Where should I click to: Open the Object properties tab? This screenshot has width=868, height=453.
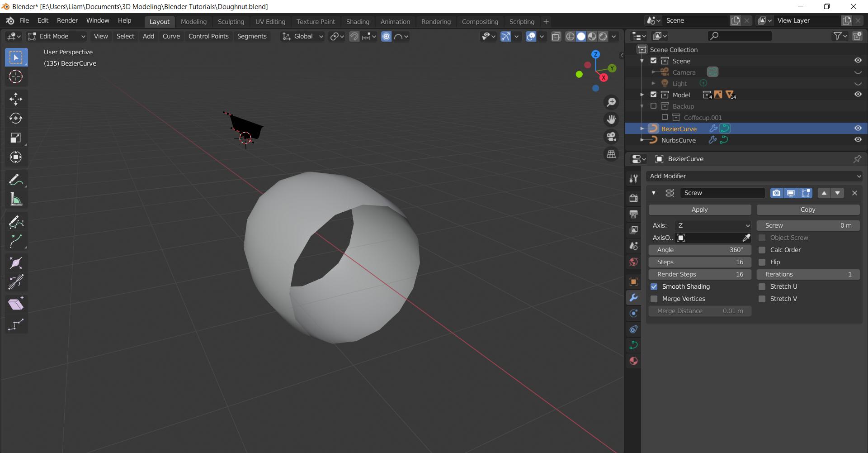pyautogui.click(x=633, y=281)
